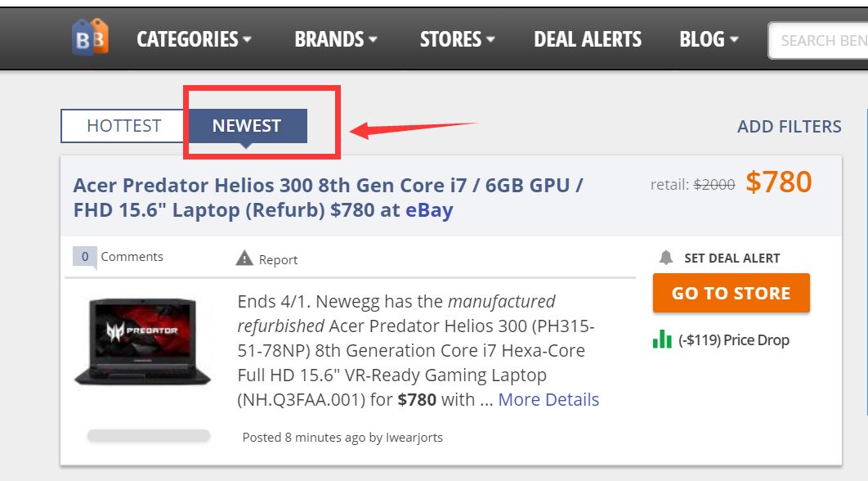868x481 pixels.
Task: Open the Add Filters link
Action: click(789, 127)
